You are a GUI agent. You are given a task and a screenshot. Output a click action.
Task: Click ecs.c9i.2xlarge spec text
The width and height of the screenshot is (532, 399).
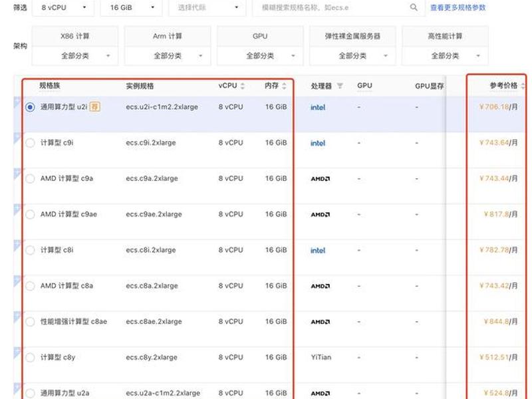click(x=151, y=143)
